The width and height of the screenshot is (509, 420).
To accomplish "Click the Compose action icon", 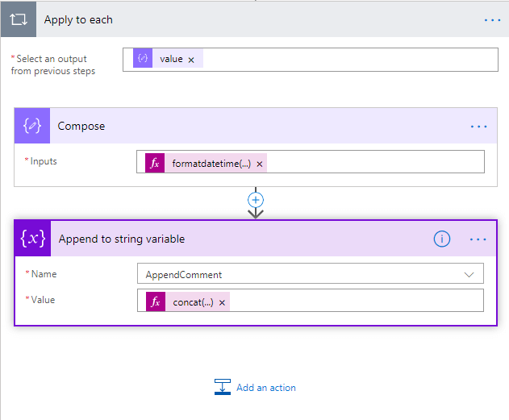I will click(x=32, y=126).
